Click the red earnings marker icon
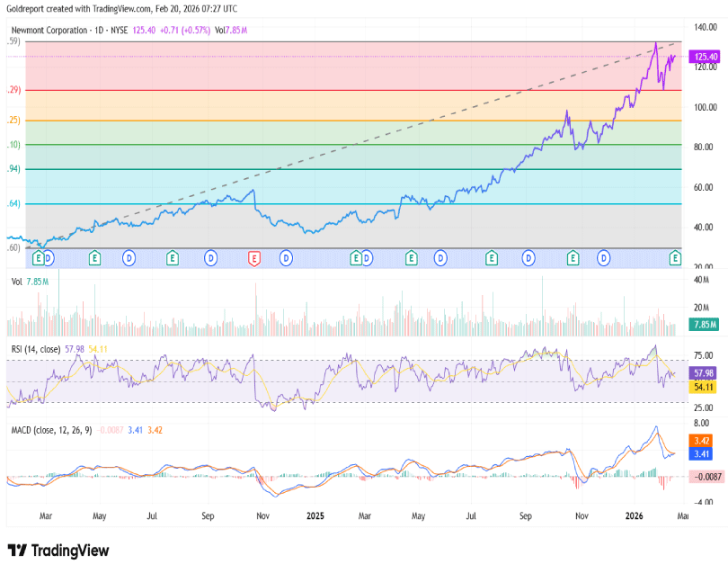This screenshot has width=728, height=564. tap(253, 258)
